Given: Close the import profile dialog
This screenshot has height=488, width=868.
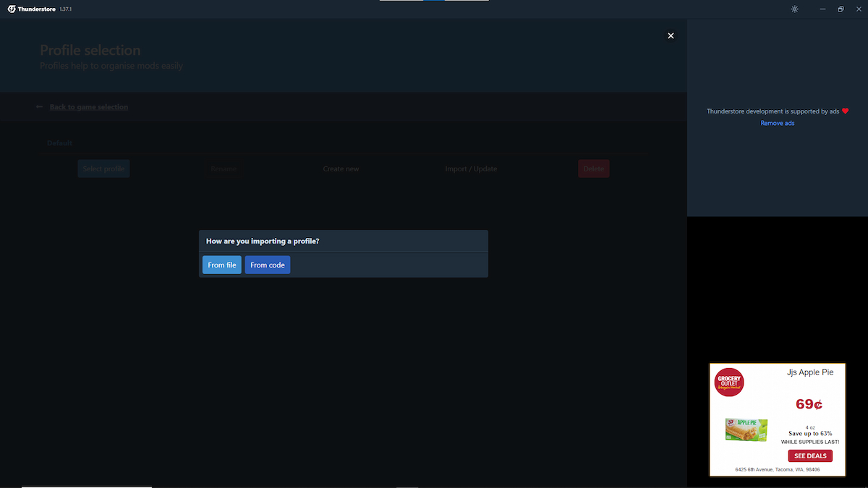Looking at the screenshot, I should click(671, 35).
